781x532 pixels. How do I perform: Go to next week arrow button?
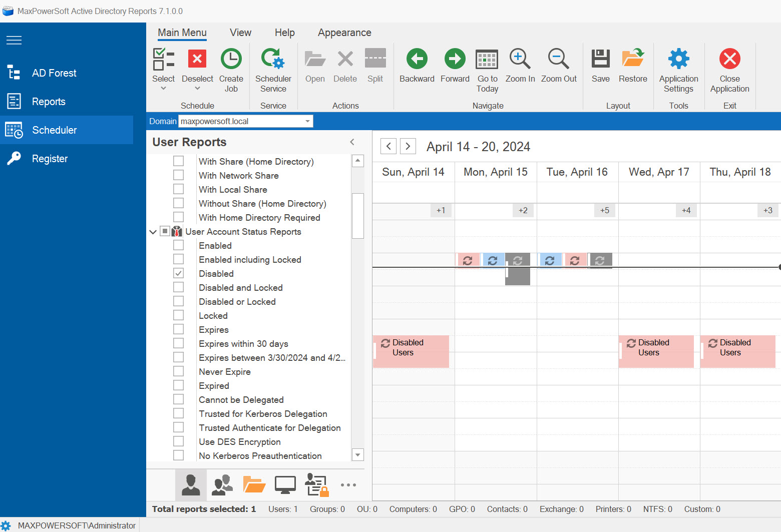pyautogui.click(x=408, y=146)
